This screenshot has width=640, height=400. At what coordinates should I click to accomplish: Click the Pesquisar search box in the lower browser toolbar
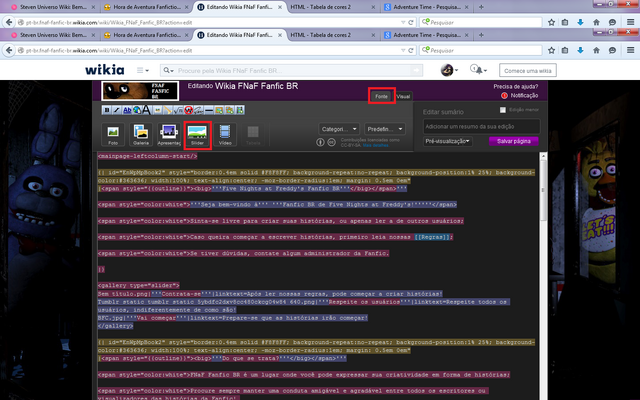(482, 50)
